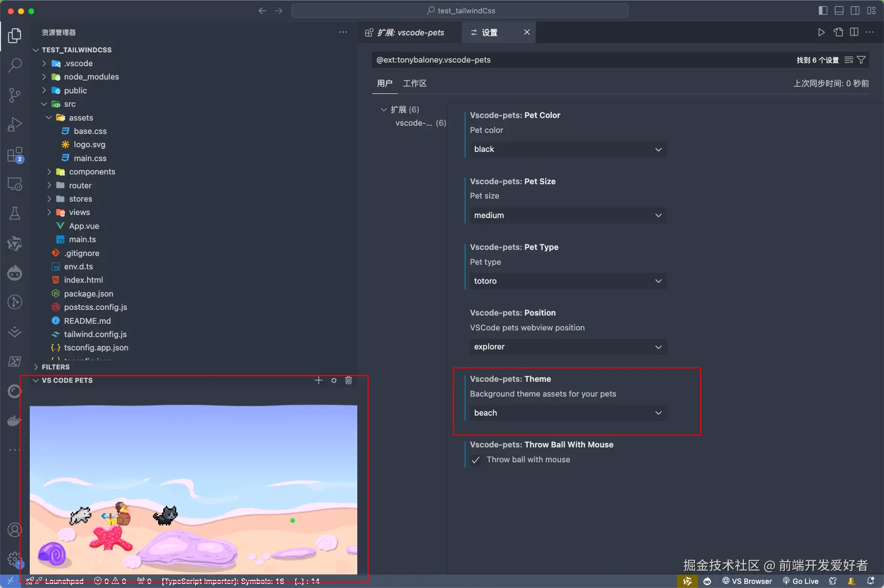
Task: Open the Remote Explorer view
Action: tap(15, 184)
